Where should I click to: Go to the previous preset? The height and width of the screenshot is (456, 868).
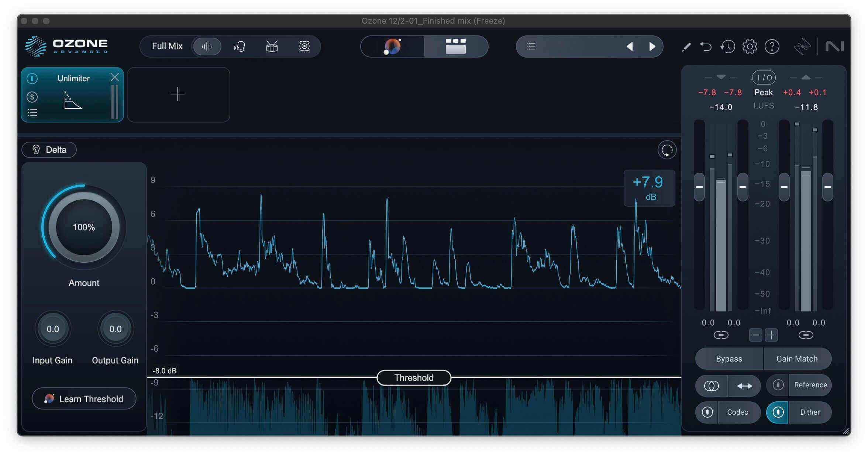[x=630, y=46]
